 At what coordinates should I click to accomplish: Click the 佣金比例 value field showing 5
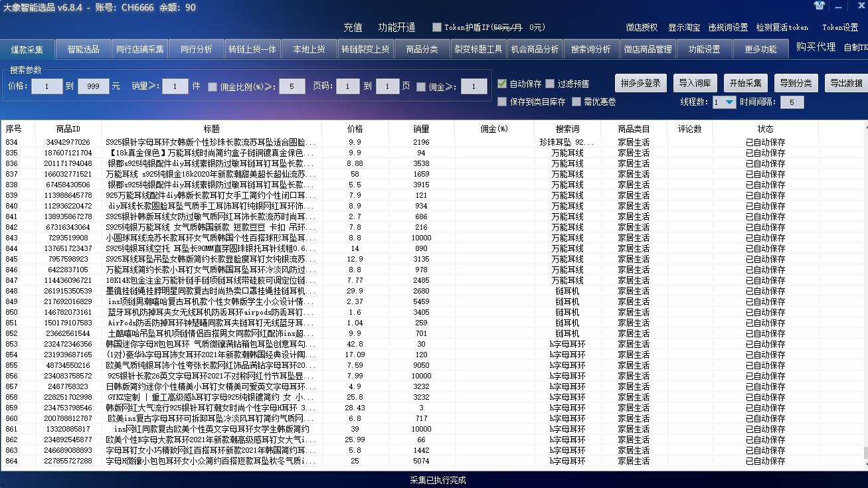click(x=292, y=86)
